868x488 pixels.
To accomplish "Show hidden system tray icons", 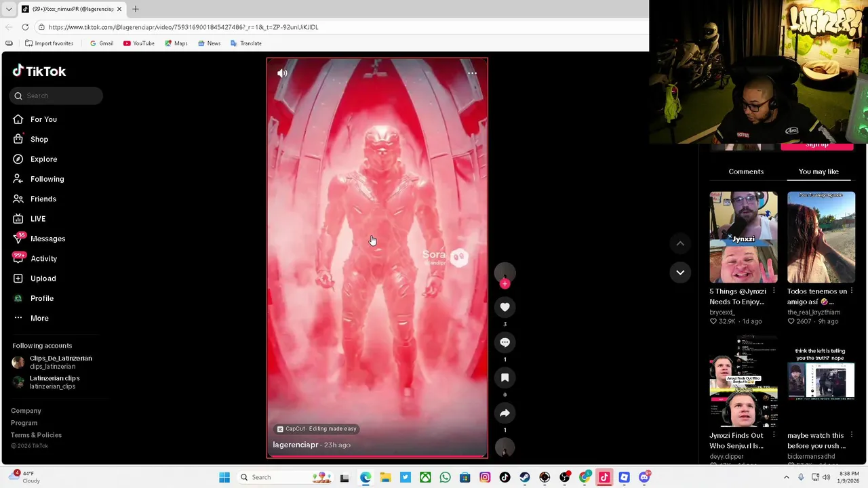I will point(787,477).
